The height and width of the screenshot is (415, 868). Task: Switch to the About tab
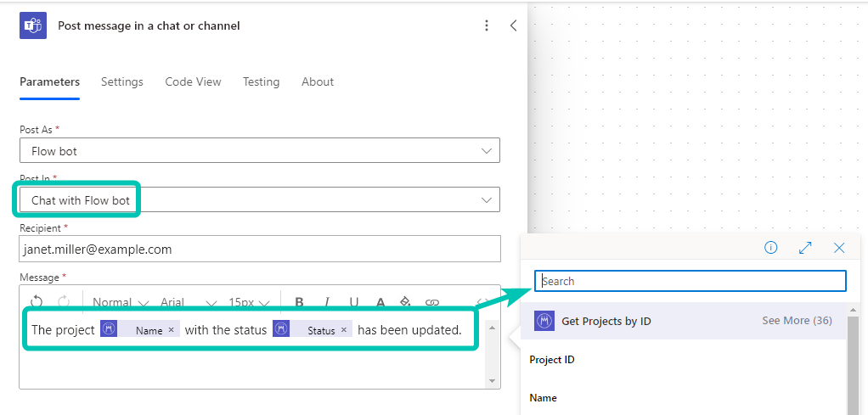[318, 81]
